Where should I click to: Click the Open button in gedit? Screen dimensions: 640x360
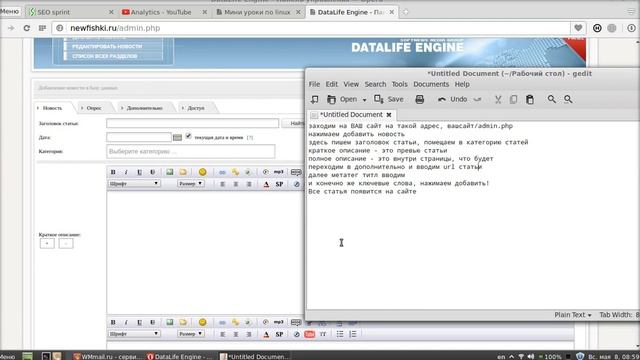pyautogui.click(x=342, y=99)
